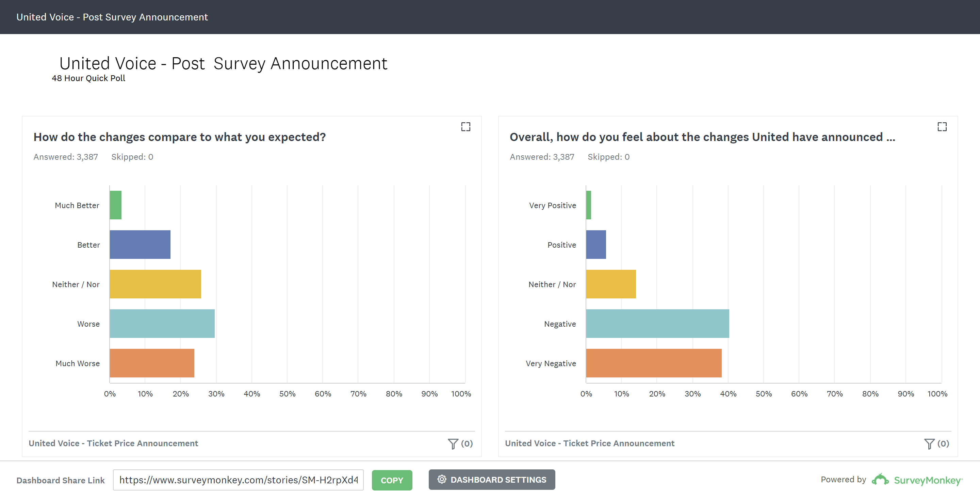The image size is (980, 498).
Task: Click the blue Positive bar
Action: (596, 245)
